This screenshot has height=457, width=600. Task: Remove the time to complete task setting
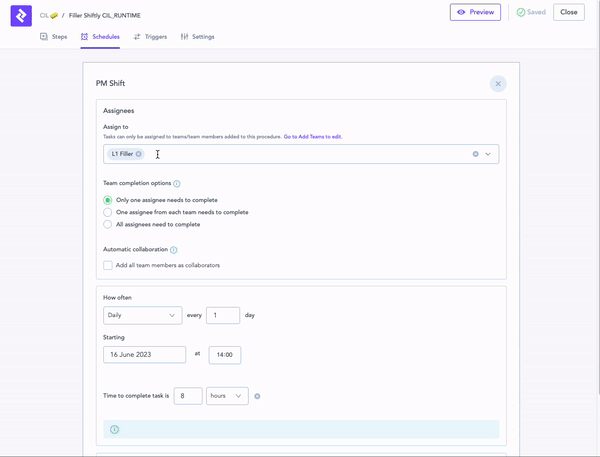tap(257, 396)
